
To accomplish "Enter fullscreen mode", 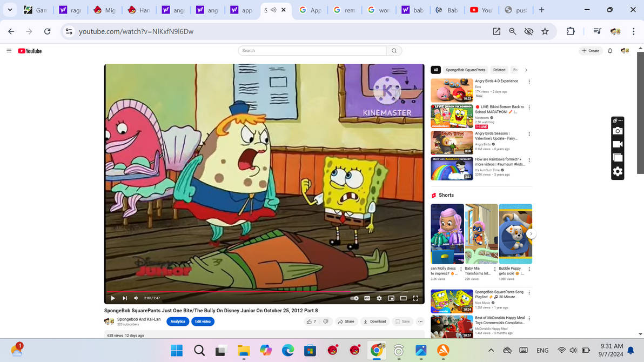I will 415,298.
